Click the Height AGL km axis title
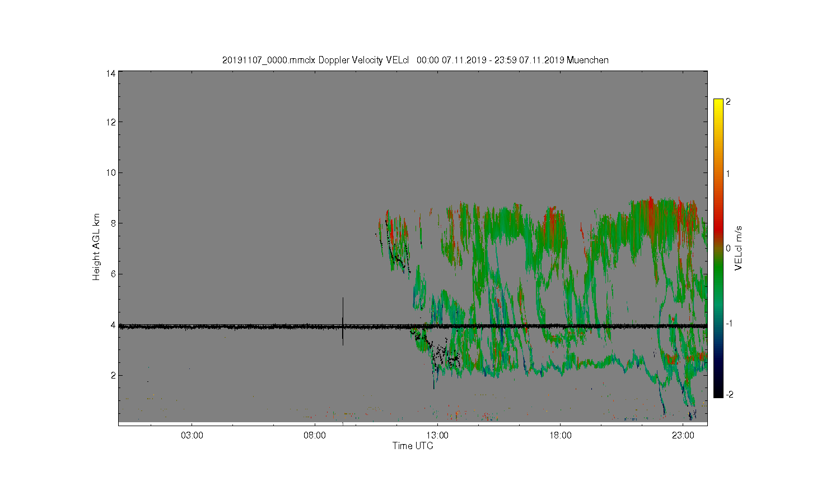The height and width of the screenshot is (504, 840). point(96,247)
